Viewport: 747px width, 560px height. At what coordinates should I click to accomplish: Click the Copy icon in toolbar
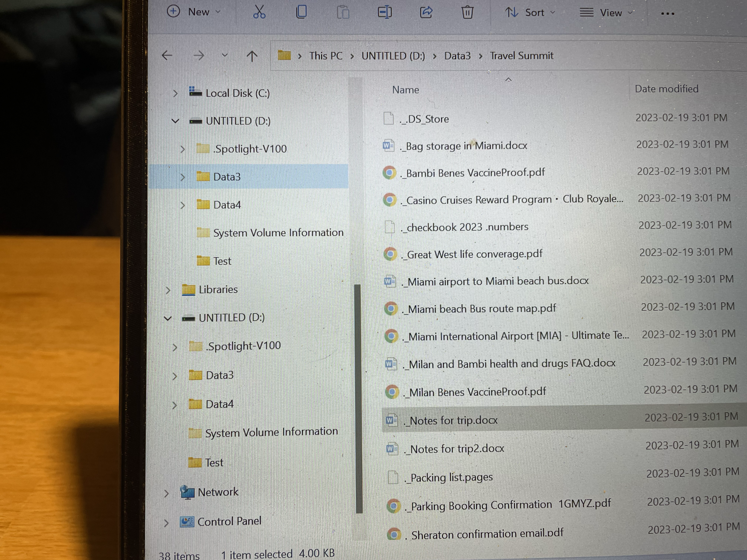tap(301, 12)
